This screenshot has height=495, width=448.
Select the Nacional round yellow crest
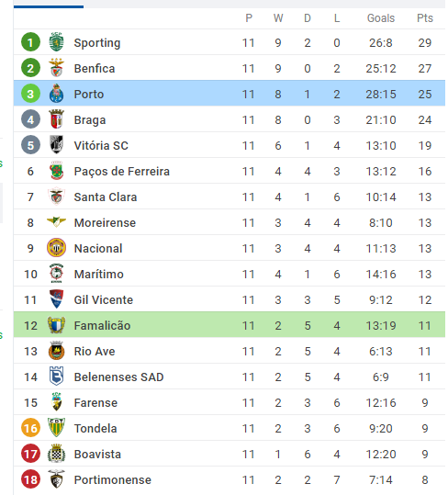[57, 248]
